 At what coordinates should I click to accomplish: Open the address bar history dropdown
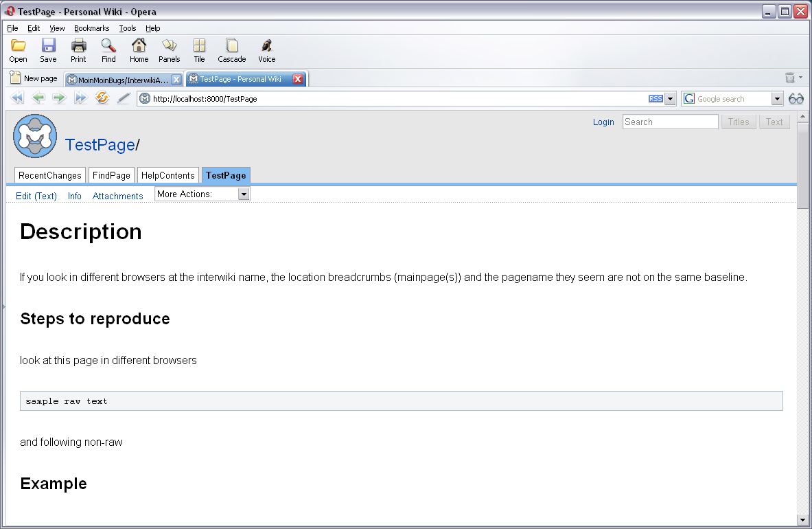[671, 99]
